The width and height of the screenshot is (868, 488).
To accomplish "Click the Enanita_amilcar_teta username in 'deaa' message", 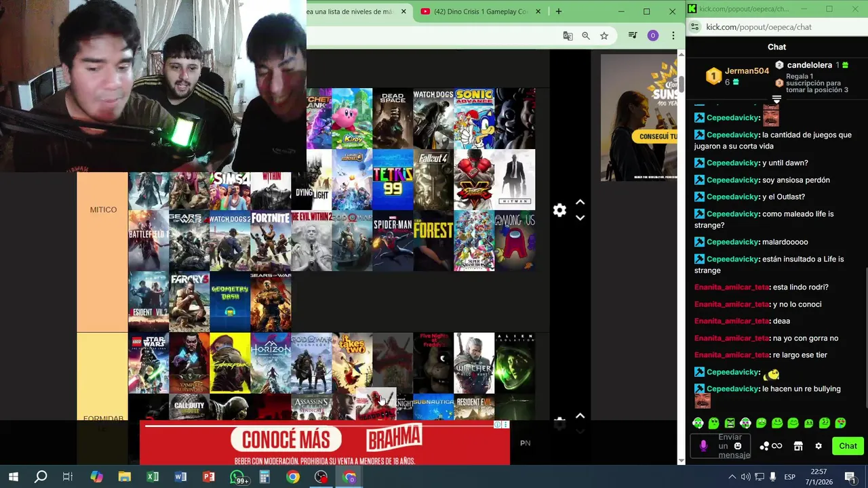I will 732,321.
